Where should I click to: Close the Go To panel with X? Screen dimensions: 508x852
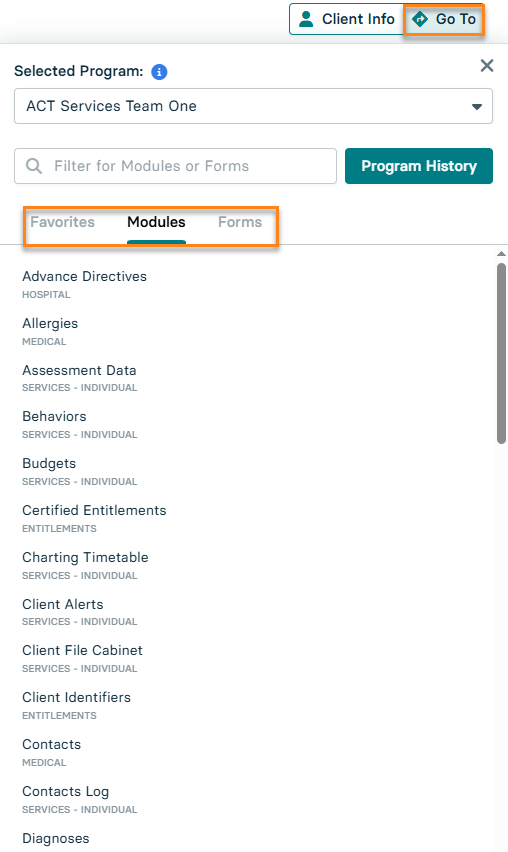tap(487, 66)
